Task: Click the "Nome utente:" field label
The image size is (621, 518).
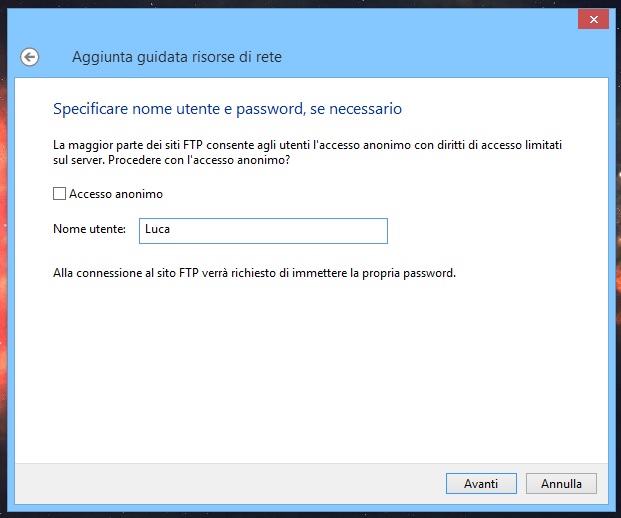Action: point(89,230)
